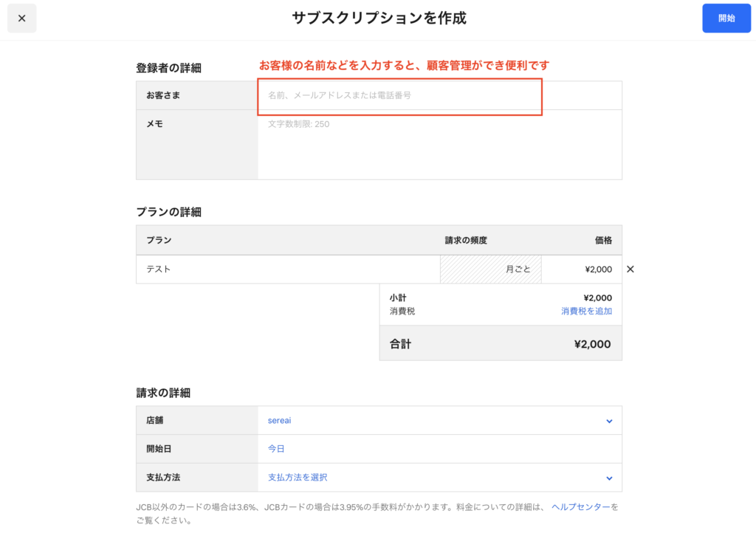This screenshot has width=756, height=533.
Task: Click the 請求の頻度 column header
Action: (466, 241)
